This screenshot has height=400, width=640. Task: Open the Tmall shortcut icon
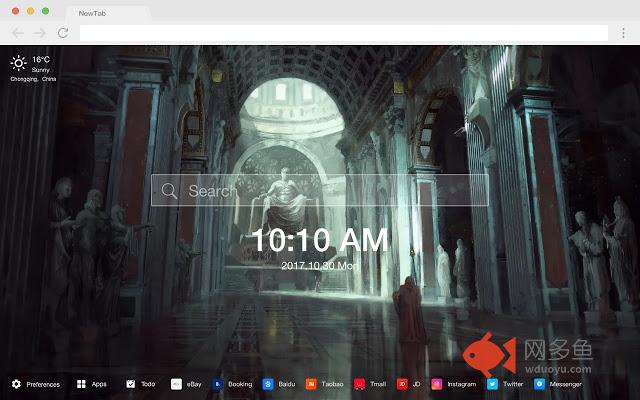click(x=360, y=384)
